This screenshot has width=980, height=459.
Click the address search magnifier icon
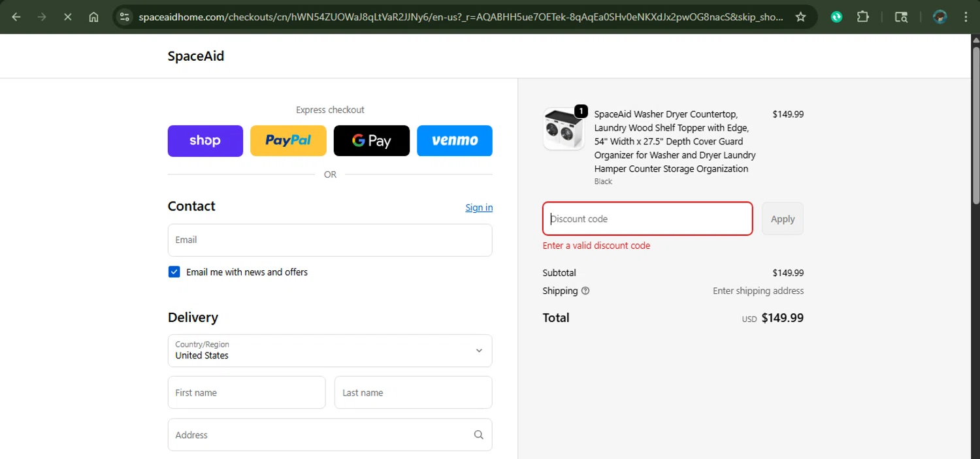(478, 435)
